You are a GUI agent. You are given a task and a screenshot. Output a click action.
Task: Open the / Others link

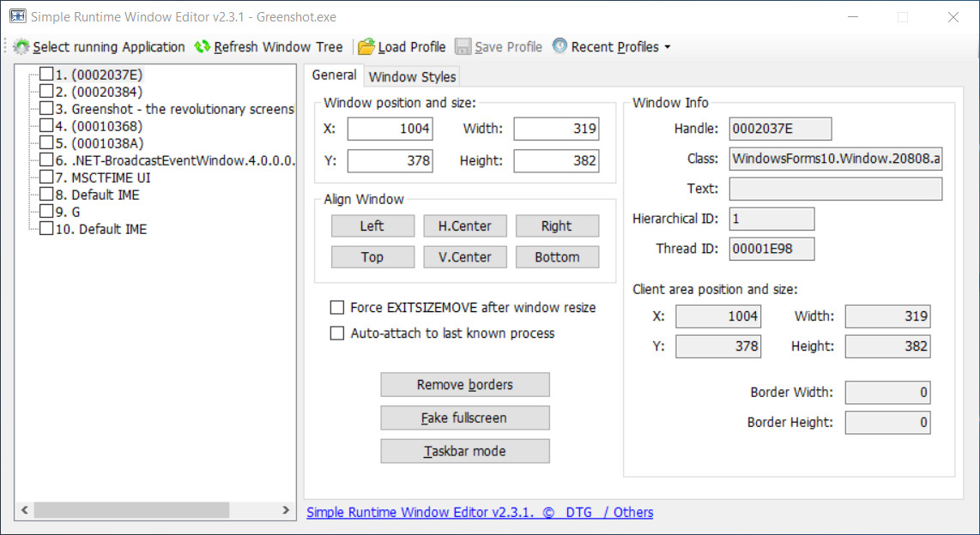click(x=628, y=512)
